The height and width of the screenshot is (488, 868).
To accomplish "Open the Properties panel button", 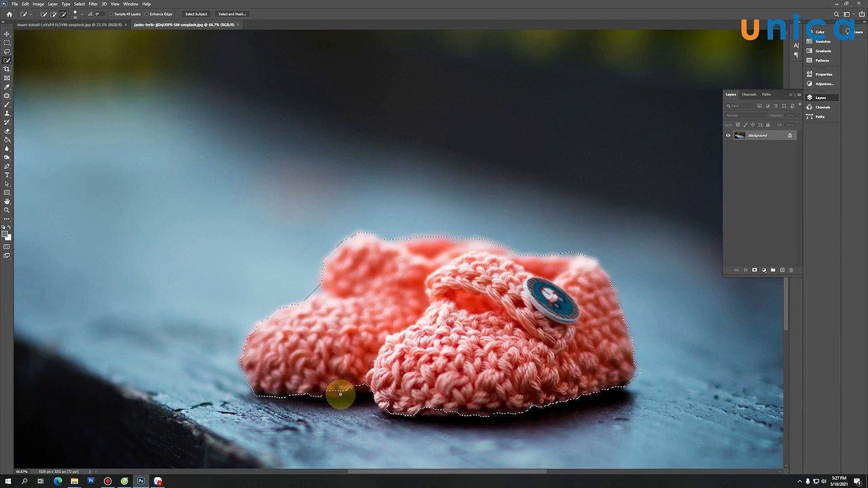I will [822, 74].
